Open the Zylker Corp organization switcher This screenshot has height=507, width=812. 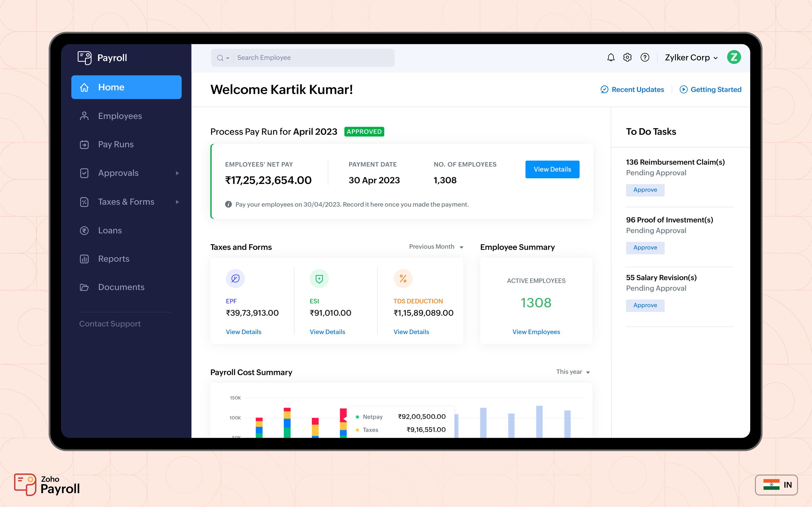690,57
